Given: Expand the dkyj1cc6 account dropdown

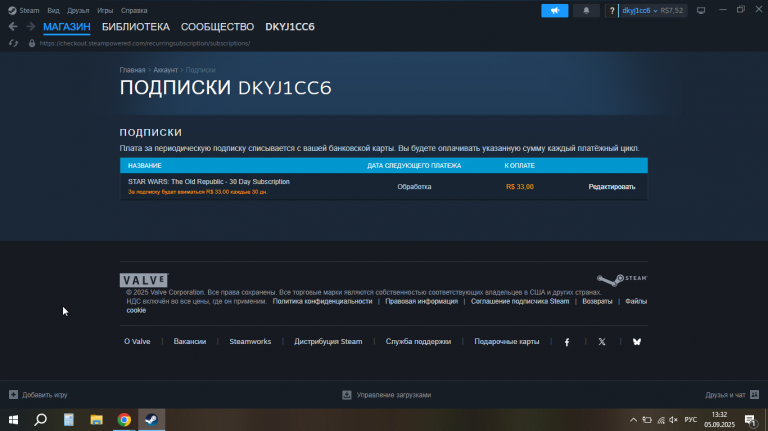Looking at the screenshot, I should tap(640, 10).
